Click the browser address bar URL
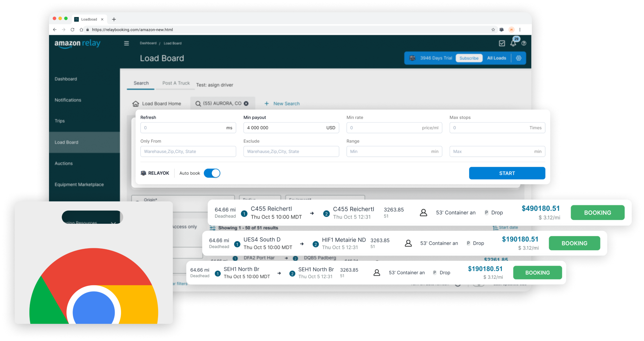 pyautogui.click(x=132, y=30)
